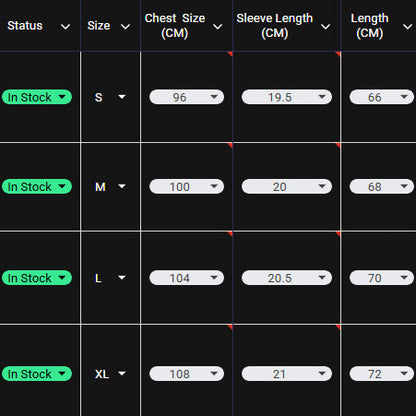Expand the size L dropdown arrow
This screenshot has height=416, width=416.
point(122,277)
